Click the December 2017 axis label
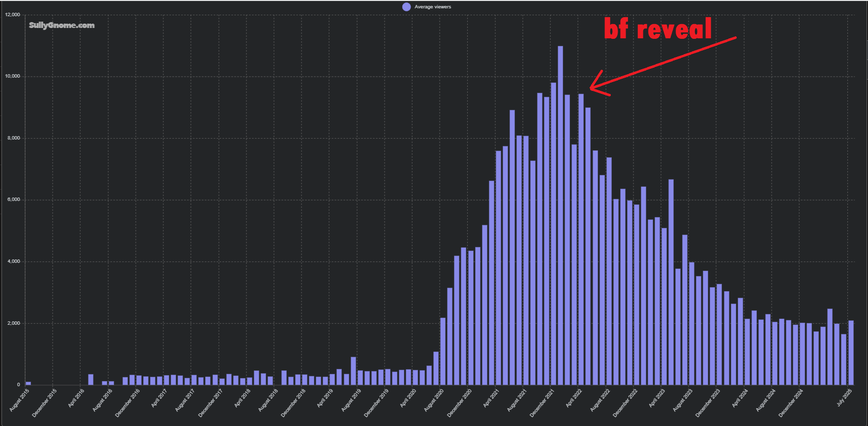This screenshot has width=868, height=426. point(211,402)
